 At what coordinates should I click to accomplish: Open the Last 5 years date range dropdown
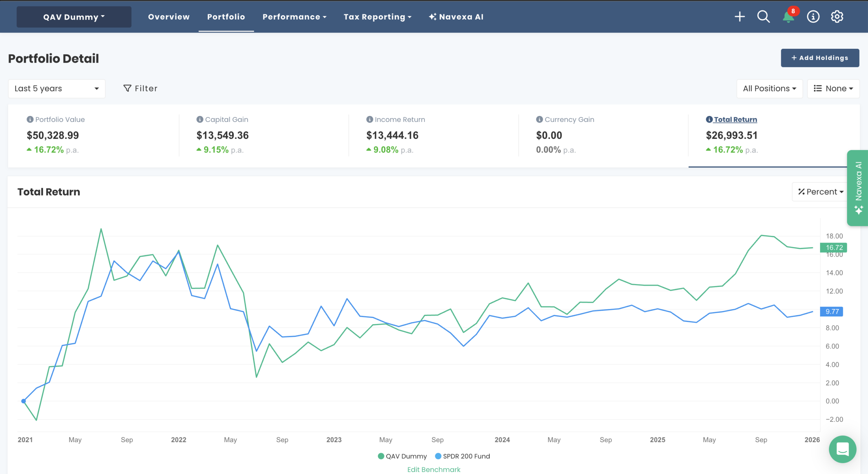coord(57,88)
